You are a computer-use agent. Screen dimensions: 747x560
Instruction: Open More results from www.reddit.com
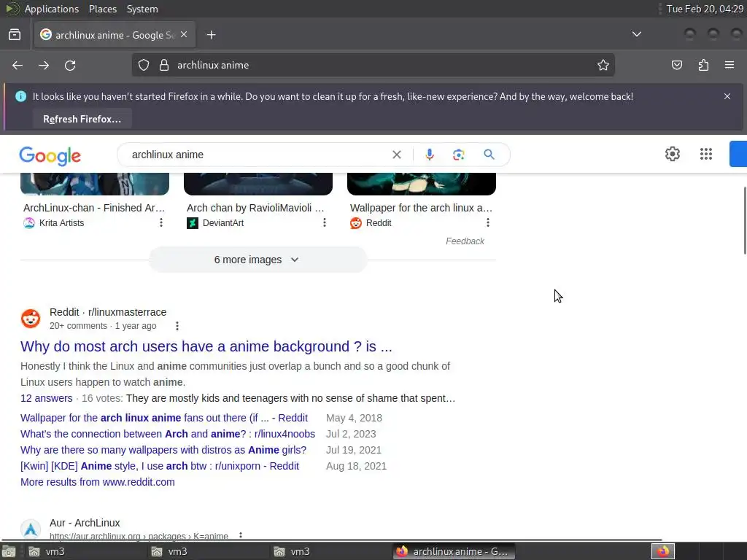point(98,482)
